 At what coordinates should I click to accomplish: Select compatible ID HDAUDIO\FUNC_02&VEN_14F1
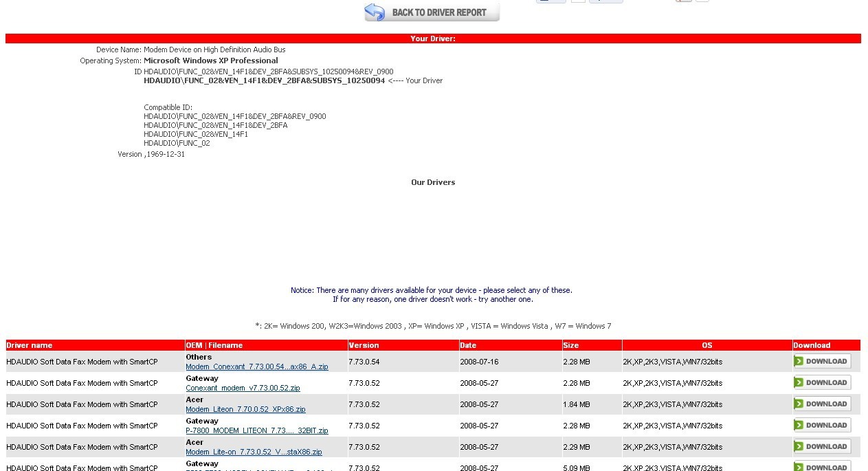[196, 134]
